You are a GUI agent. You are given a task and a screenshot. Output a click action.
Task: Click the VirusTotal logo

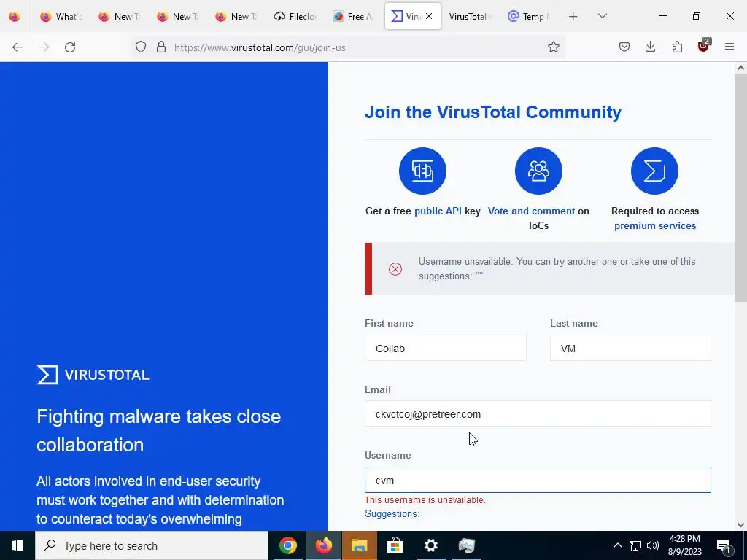tap(93, 375)
